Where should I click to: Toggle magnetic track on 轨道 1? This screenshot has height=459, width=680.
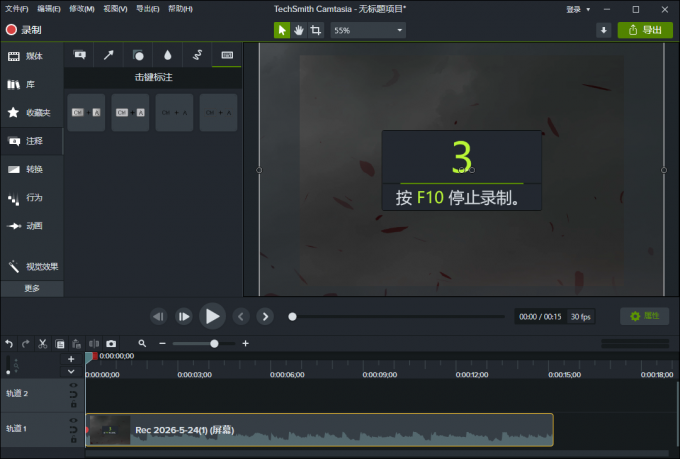[x=73, y=430]
